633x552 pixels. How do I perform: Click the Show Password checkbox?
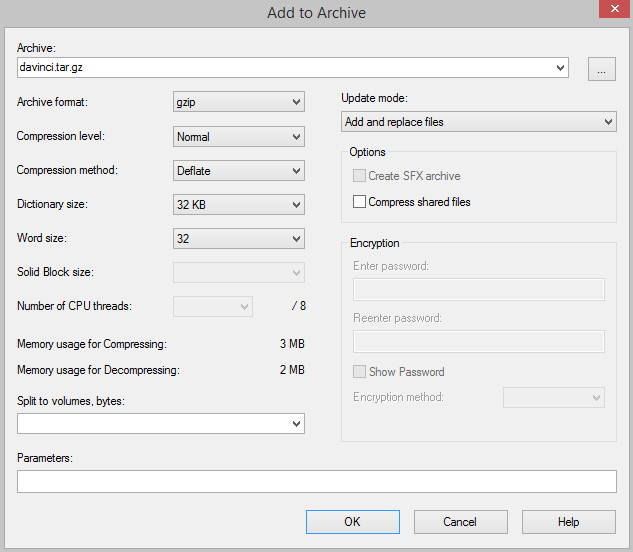[360, 372]
